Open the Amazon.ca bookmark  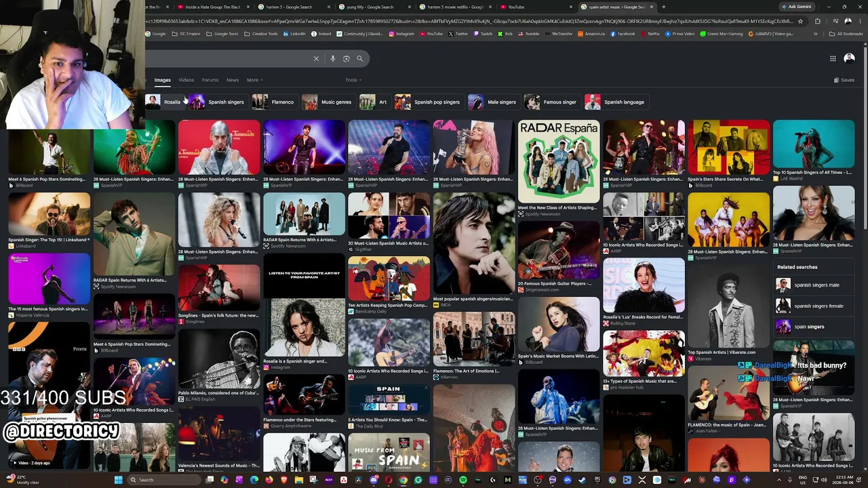click(x=591, y=34)
